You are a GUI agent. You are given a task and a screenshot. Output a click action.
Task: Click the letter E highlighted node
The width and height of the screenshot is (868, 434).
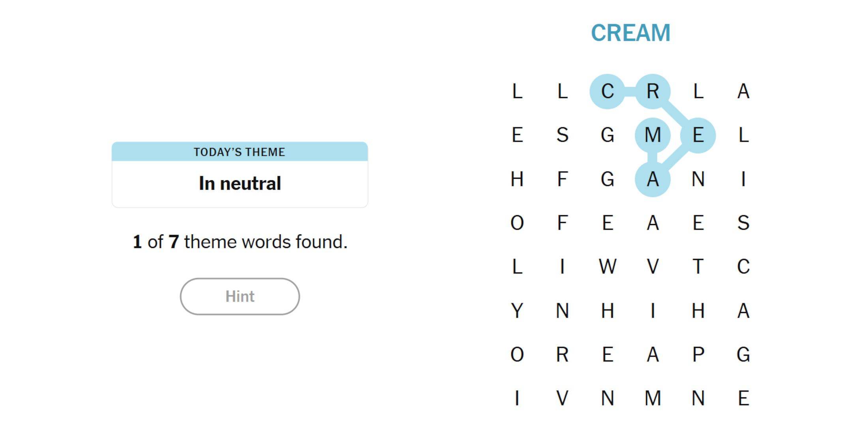point(696,135)
